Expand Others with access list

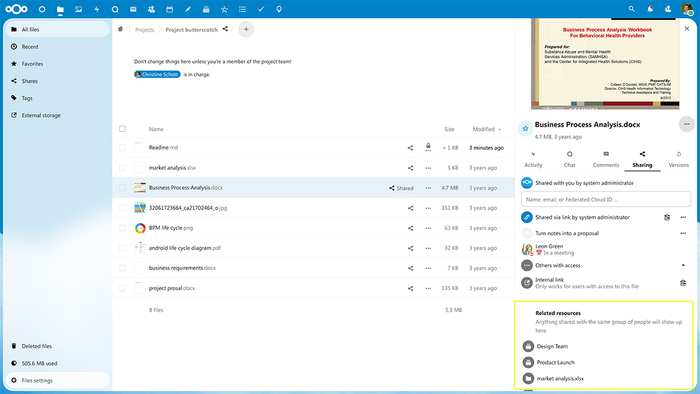683,265
